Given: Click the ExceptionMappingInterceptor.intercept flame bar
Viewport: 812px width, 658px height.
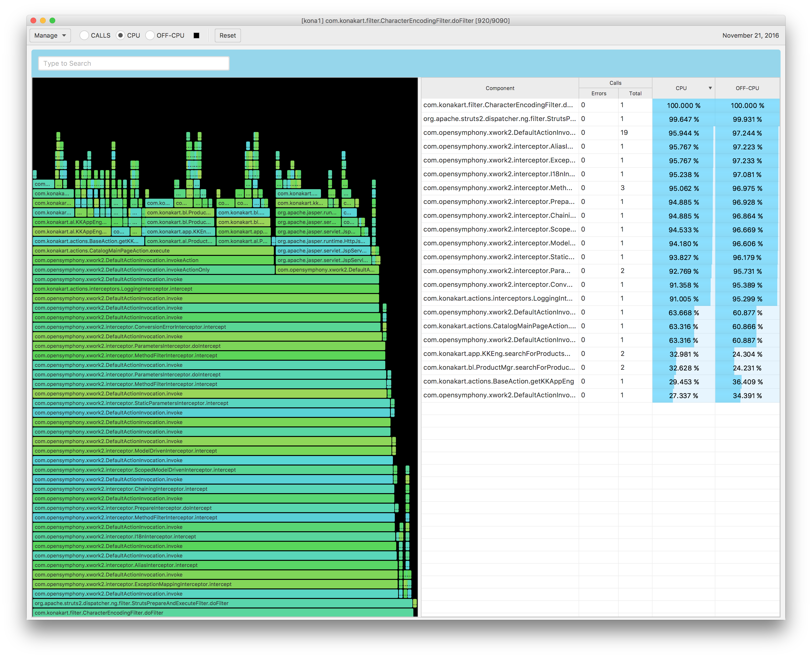Looking at the screenshot, I should coord(215,584).
